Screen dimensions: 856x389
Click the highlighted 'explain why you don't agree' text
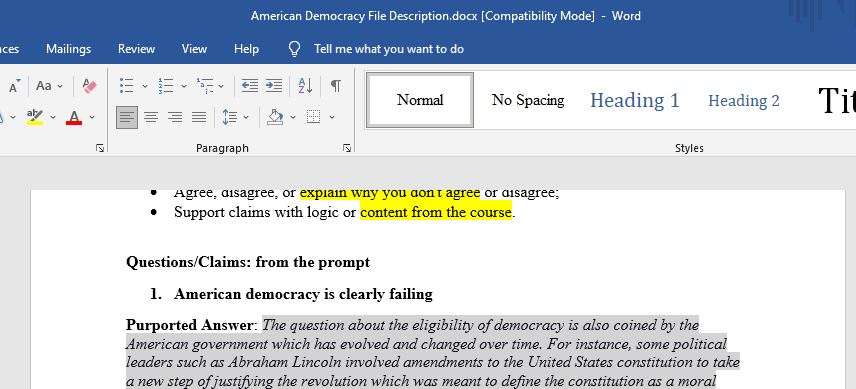point(390,193)
